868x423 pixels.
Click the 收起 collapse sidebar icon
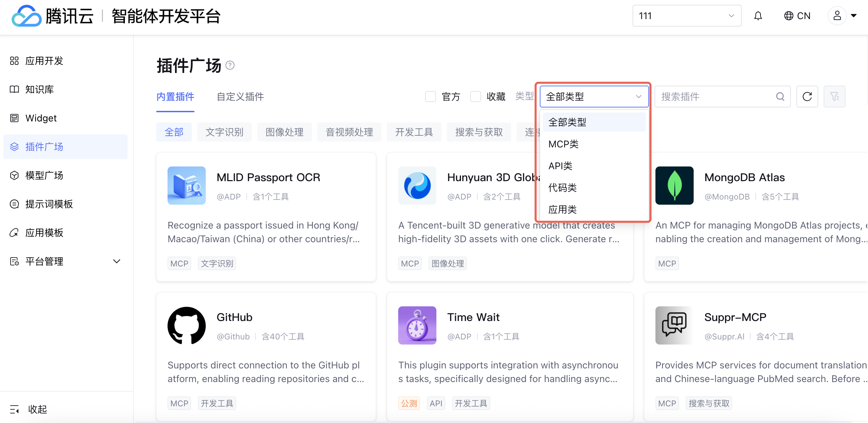[14, 409]
